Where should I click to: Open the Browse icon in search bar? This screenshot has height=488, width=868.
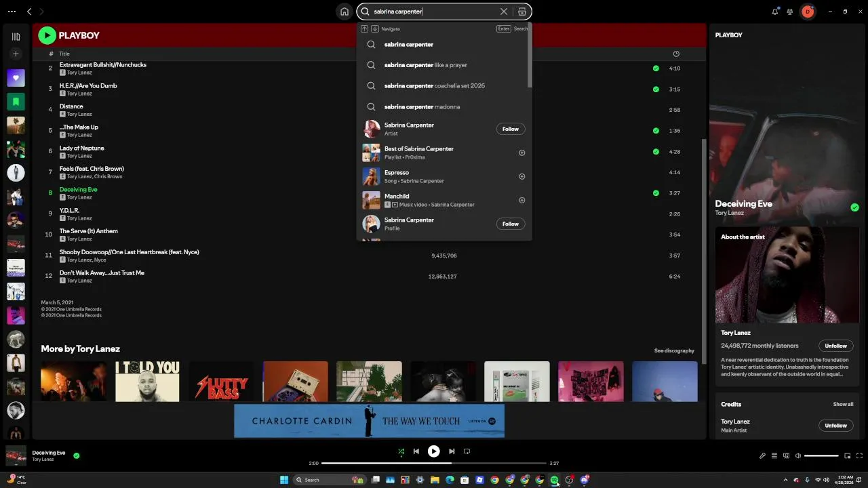coord(521,12)
